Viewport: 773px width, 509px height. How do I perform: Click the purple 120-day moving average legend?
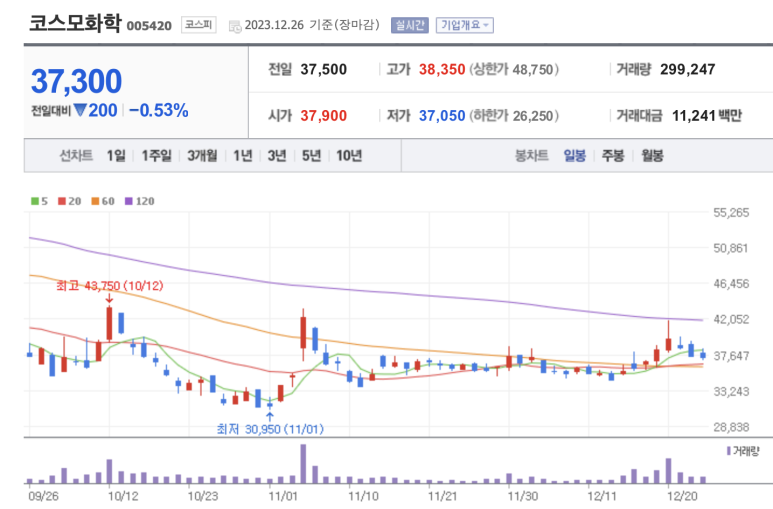point(140,201)
